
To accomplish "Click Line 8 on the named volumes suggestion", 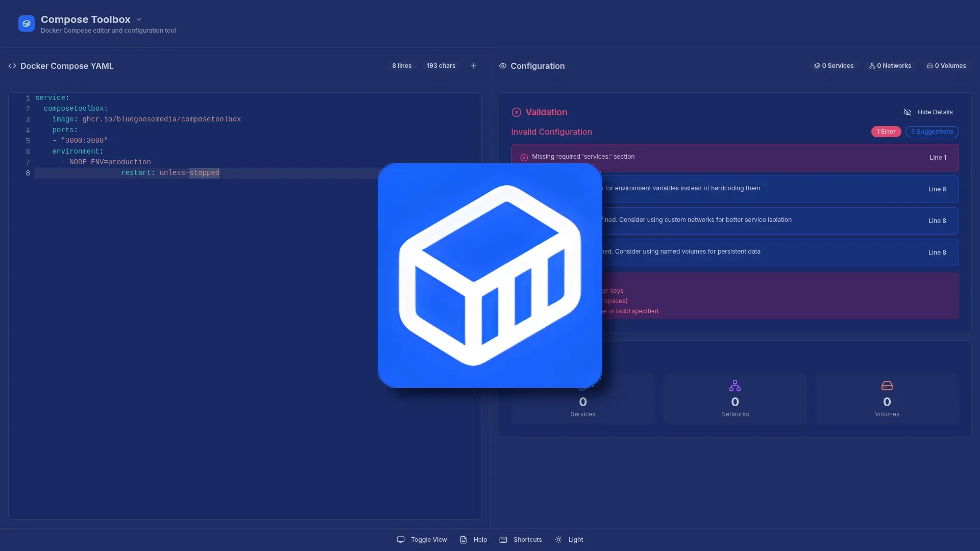I will point(937,253).
